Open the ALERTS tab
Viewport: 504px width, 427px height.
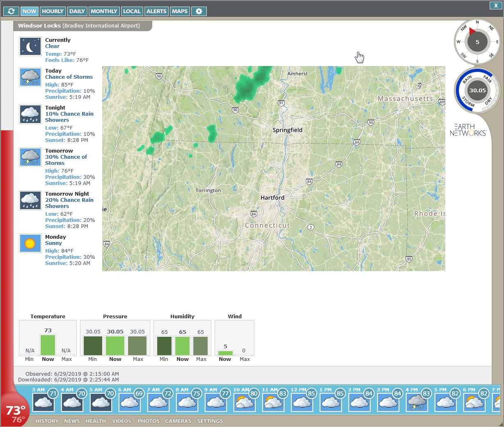click(x=156, y=11)
